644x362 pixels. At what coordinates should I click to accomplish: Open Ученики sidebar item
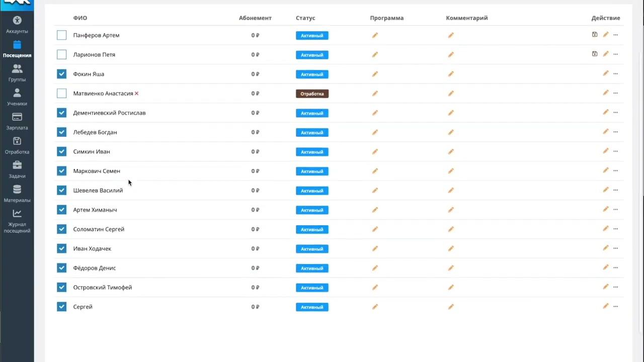click(17, 98)
